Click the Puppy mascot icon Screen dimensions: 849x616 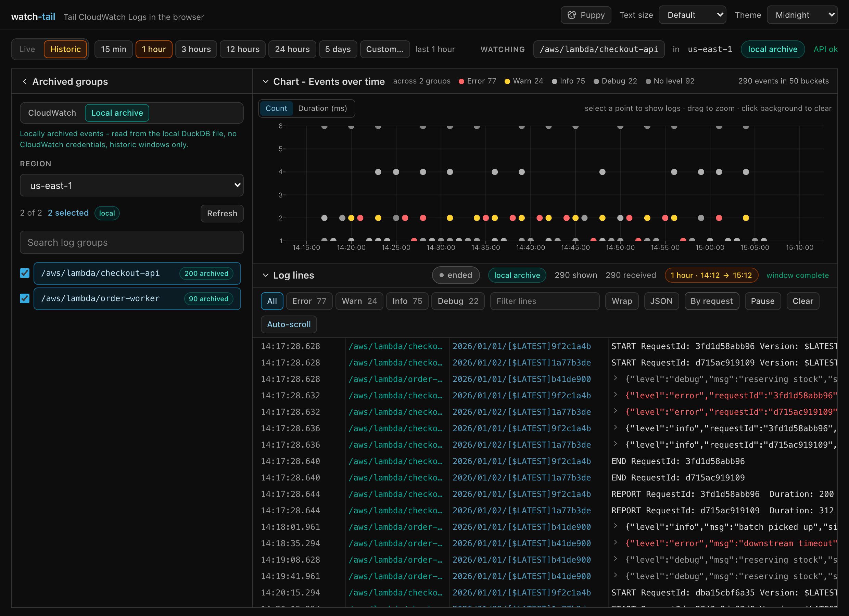pyautogui.click(x=572, y=15)
